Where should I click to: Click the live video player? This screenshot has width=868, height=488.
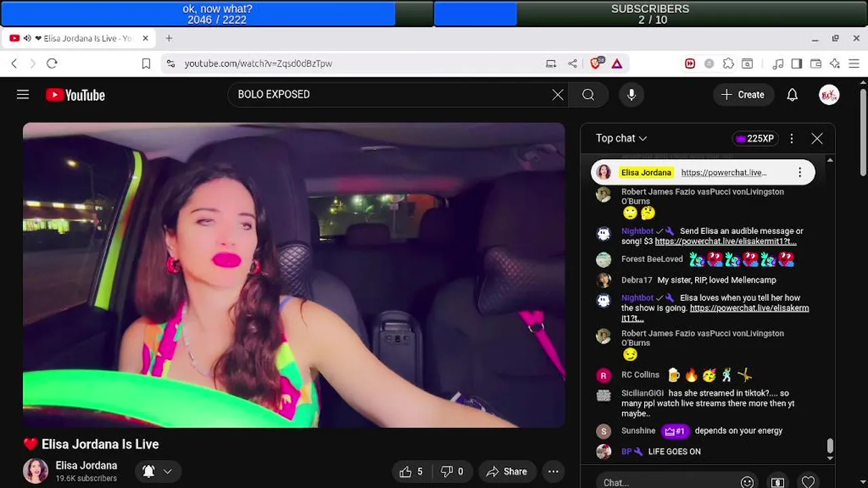pos(294,275)
